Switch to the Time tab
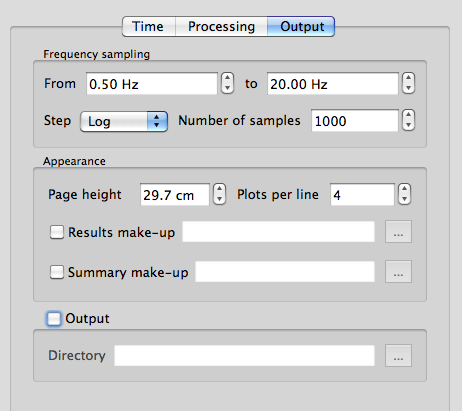Viewport: 462px width, 411px height. [x=149, y=26]
